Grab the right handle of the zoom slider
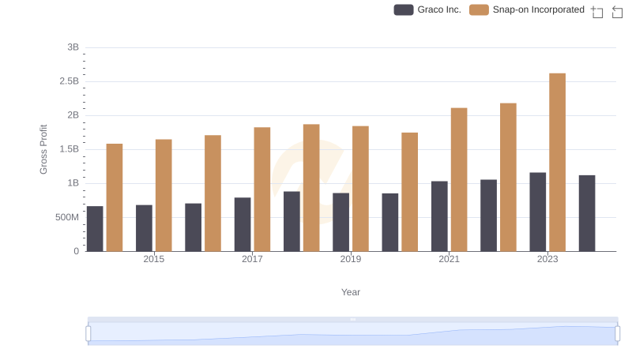The height and width of the screenshot is (364, 632). [x=617, y=334]
